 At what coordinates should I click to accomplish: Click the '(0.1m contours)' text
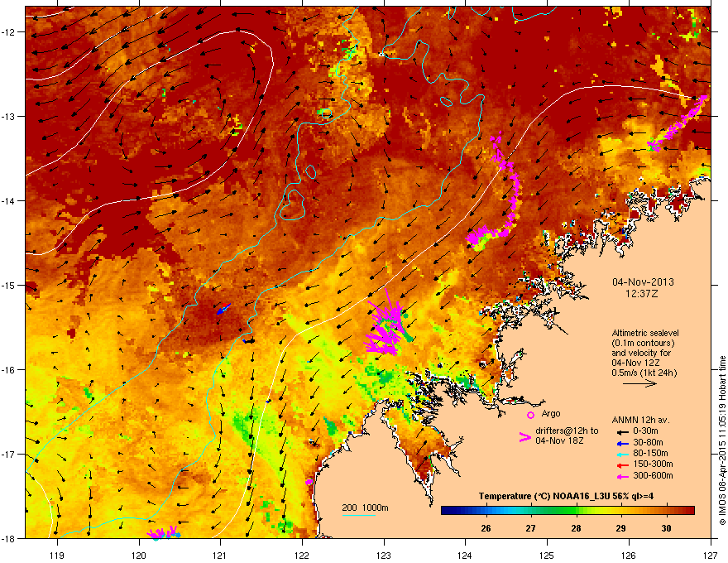tap(643, 343)
